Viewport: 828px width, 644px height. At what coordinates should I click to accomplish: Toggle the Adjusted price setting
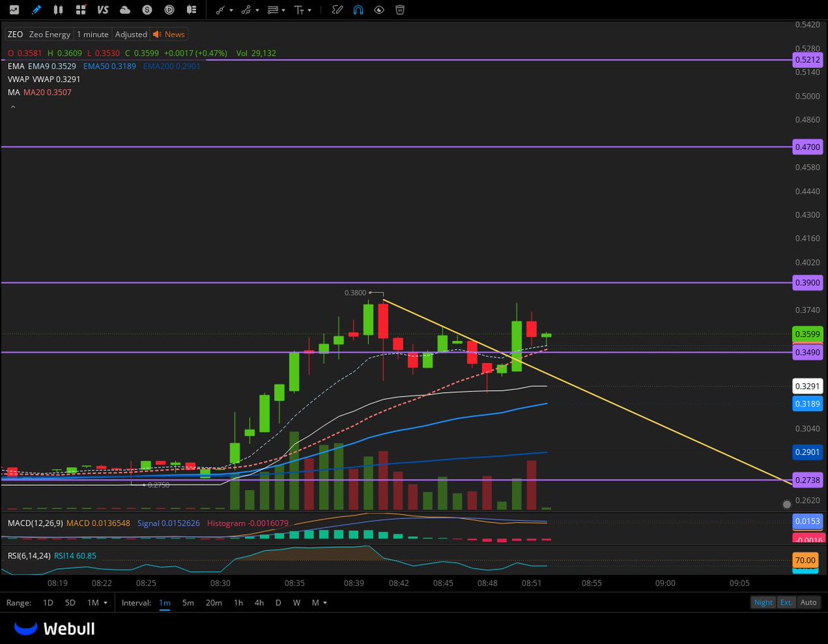[131, 34]
